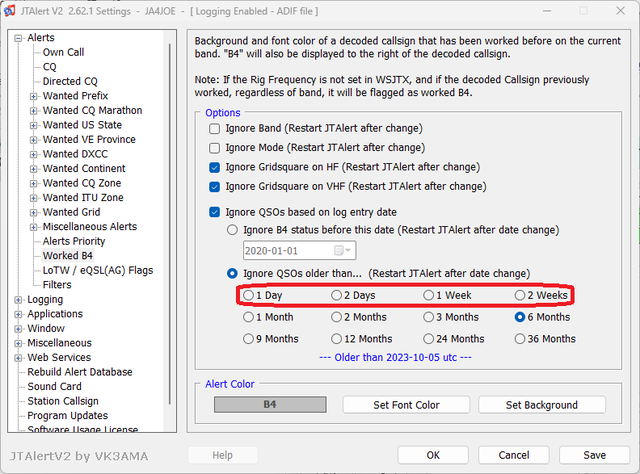Open Alerts Priority settings
The height and width of the screenshot is (474, 640).
click(x=74, y=241)
